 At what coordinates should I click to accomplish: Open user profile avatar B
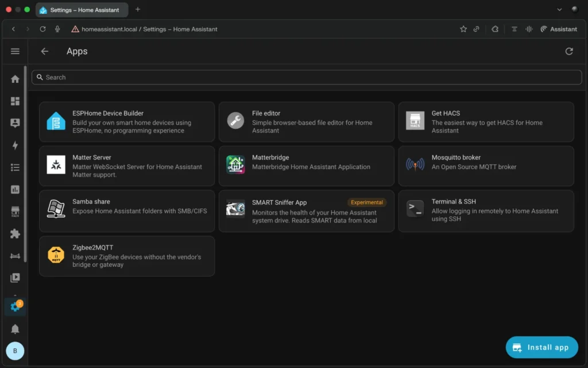(x=15, y=351)
